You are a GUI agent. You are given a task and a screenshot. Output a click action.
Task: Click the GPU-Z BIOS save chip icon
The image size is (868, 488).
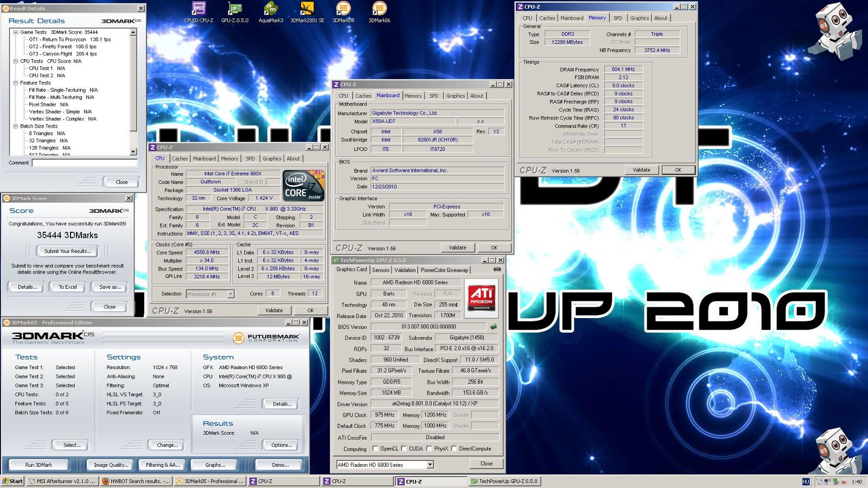(494, 327)
